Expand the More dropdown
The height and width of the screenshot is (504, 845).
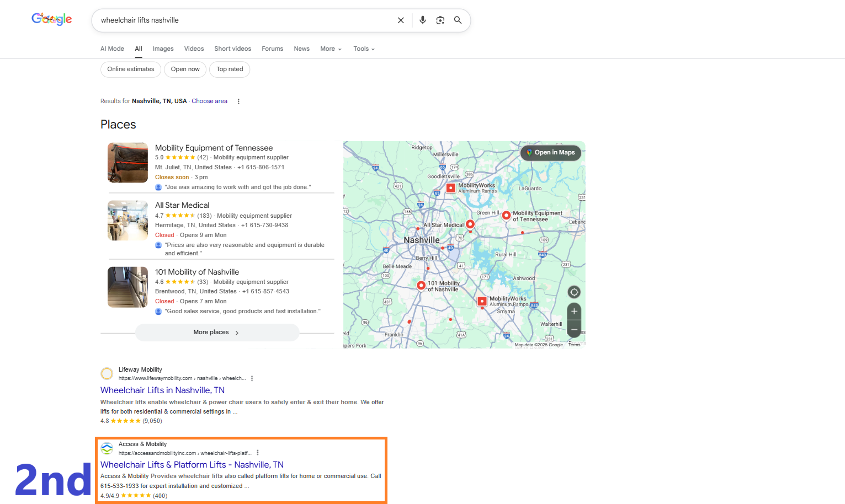pyautogui.click(x=331, y=49)
